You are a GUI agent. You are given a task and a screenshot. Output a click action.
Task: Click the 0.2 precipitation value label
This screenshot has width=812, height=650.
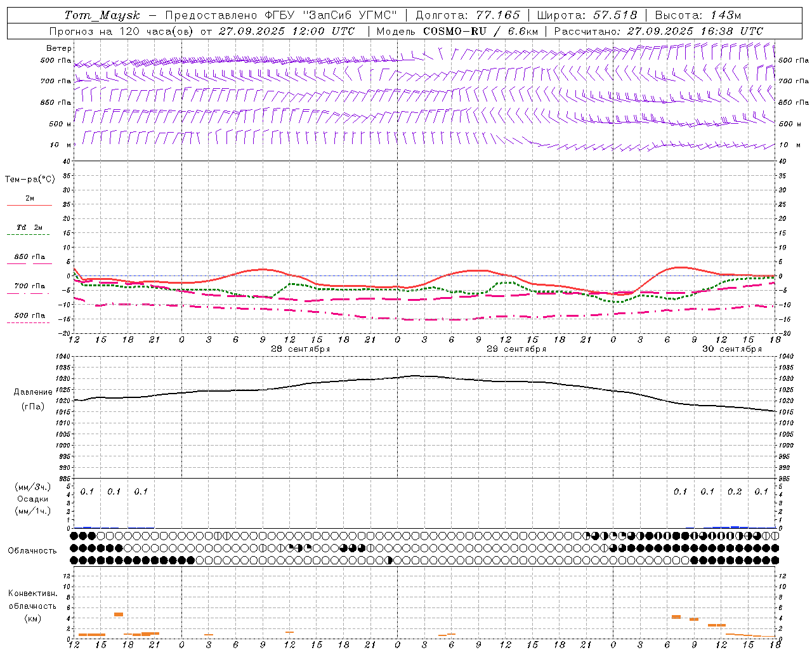click(x=735, y=491)
